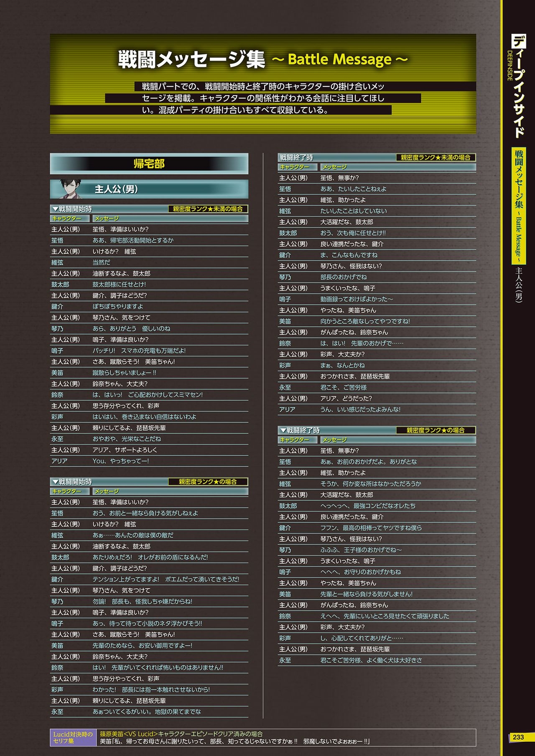Click "ま、こんなもんですね"
The width and height of the screenshot is (535, 756).
coord(349,255)
